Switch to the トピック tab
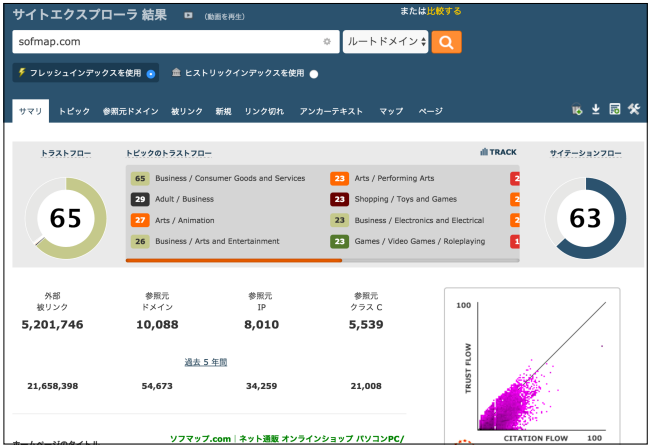 pyautogui.click(x=74, y=111)
